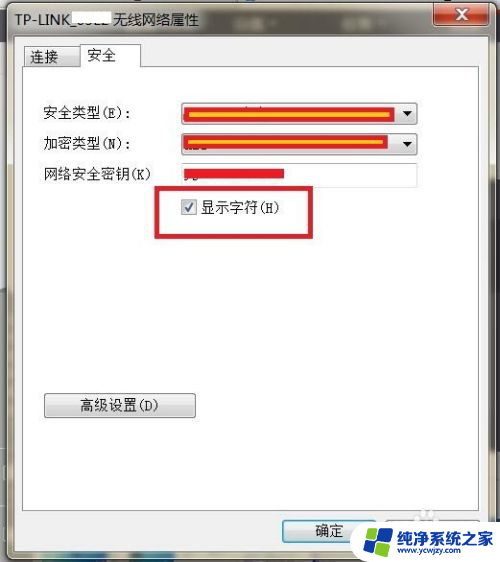The image size is (500, 562).
Task: Expand the 加密类型 dropdown arrow
Action: 407,144
